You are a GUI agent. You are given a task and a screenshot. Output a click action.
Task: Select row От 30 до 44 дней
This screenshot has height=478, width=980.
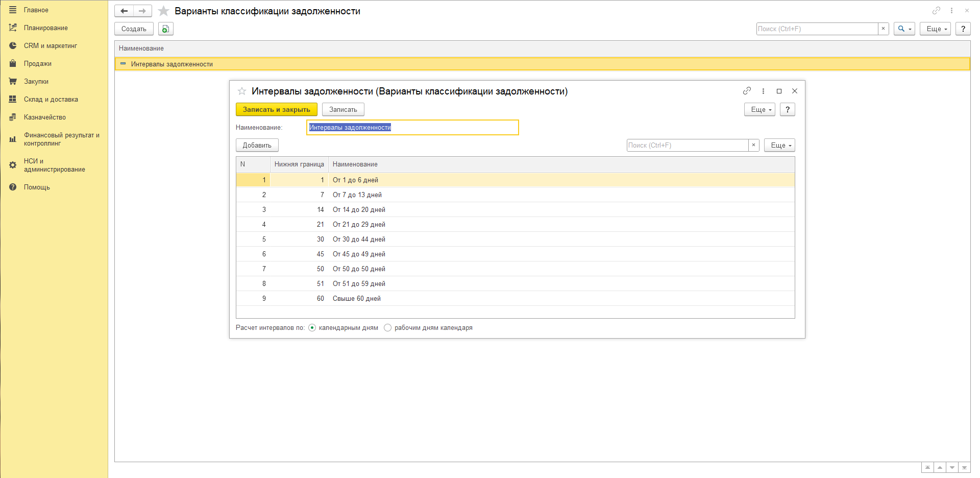click(515, 239)
